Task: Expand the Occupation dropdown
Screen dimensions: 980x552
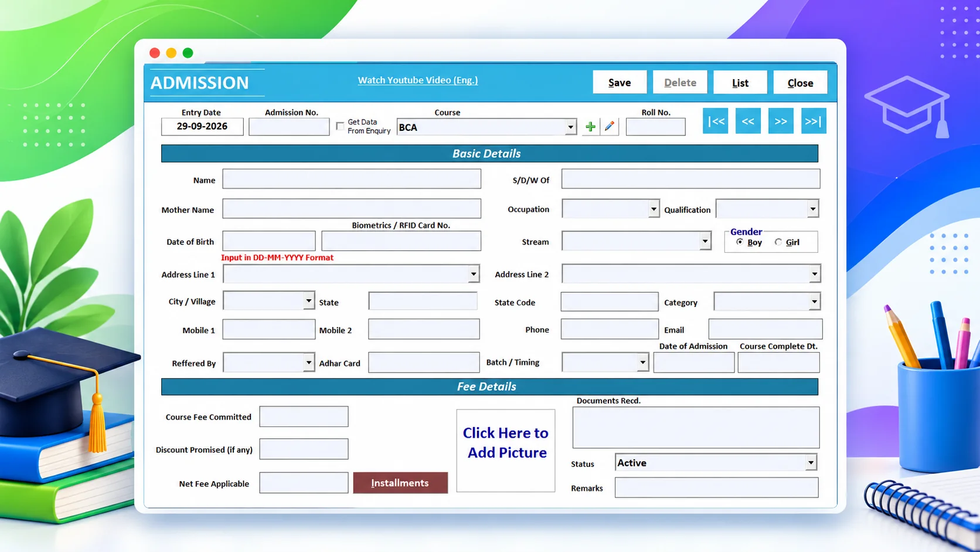Action: pyautogui.click(x=654, y=209)
